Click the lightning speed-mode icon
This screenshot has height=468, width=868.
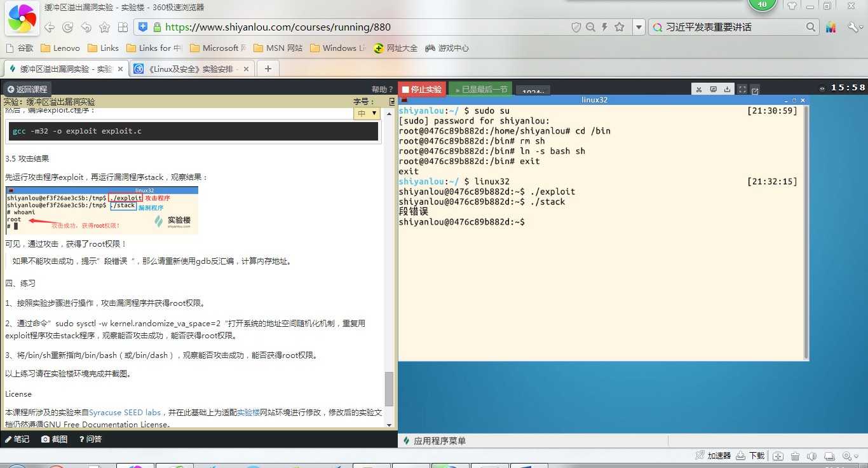click(x=604, y=27)
